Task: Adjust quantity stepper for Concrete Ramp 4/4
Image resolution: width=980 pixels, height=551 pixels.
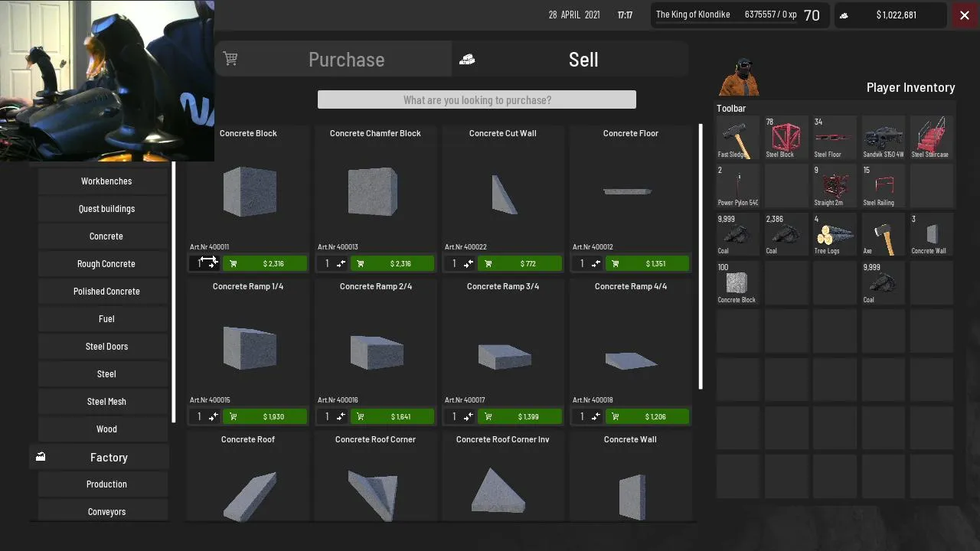Action: click(x=588, y=416)
